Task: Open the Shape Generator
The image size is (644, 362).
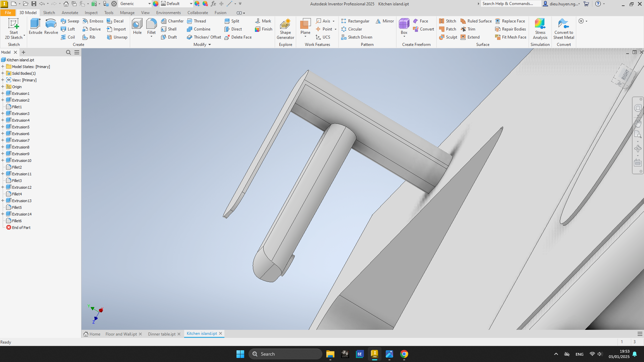Action: click(x=285, y=29)
